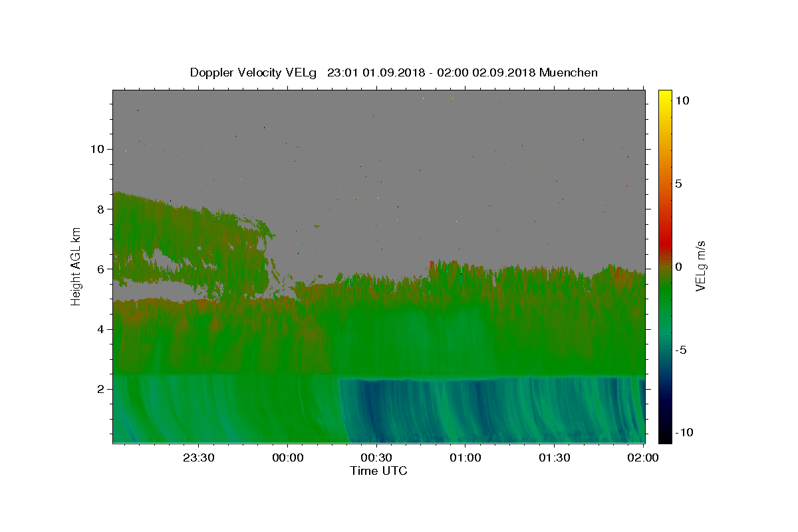Click the '01:00' time tick label
The height and width of the screenshot is (532, 798).
465,458
